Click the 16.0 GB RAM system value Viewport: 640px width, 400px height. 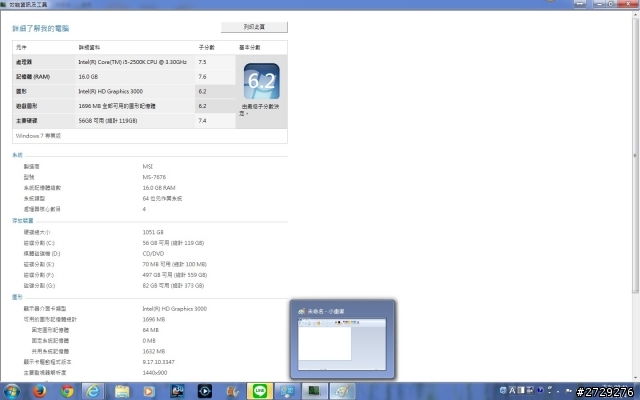point(159,188)
